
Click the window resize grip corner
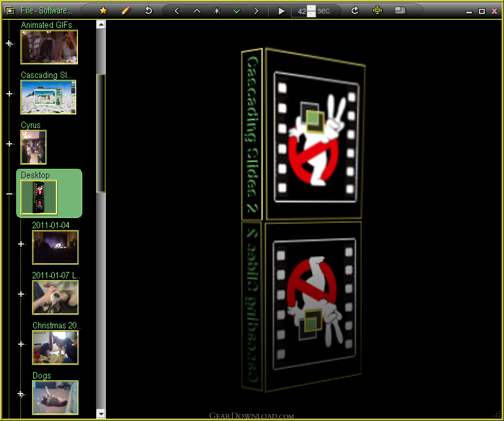point(497,415)
